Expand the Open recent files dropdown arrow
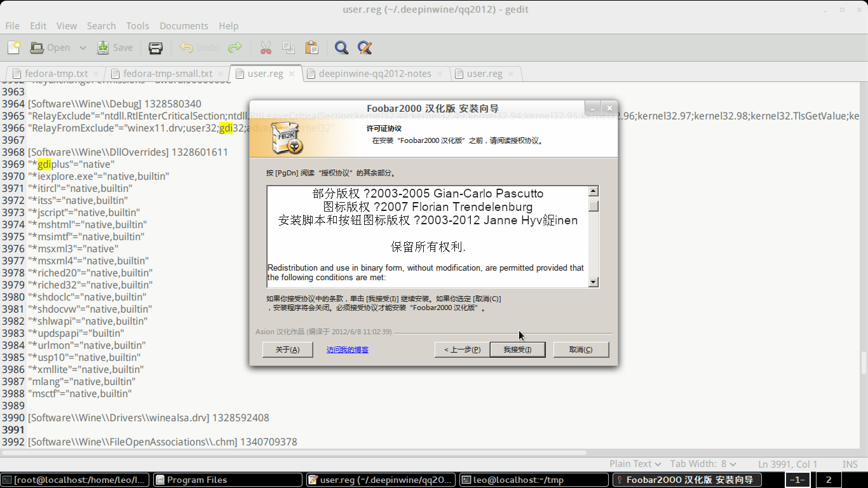The image size is (868, 488). tap(83, 48)
